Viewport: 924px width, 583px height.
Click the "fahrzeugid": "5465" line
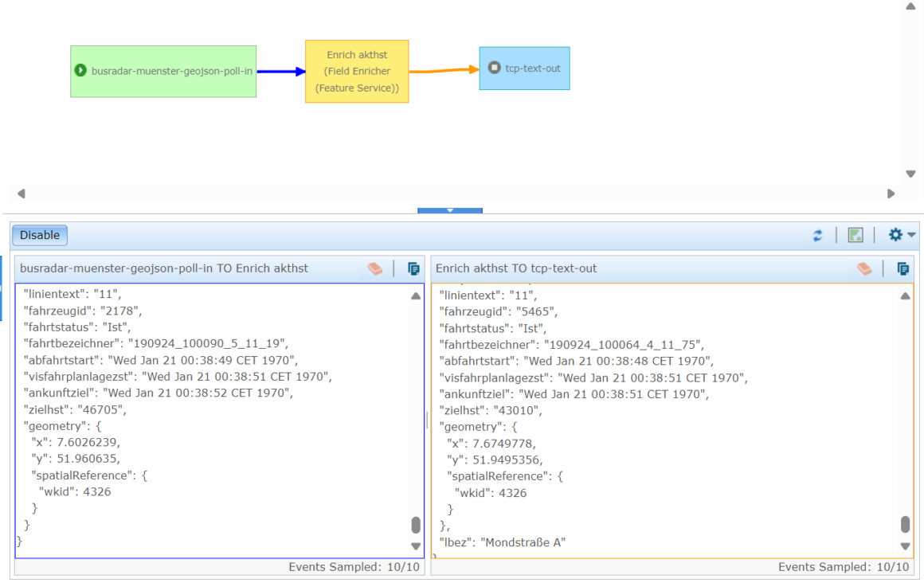499,312
